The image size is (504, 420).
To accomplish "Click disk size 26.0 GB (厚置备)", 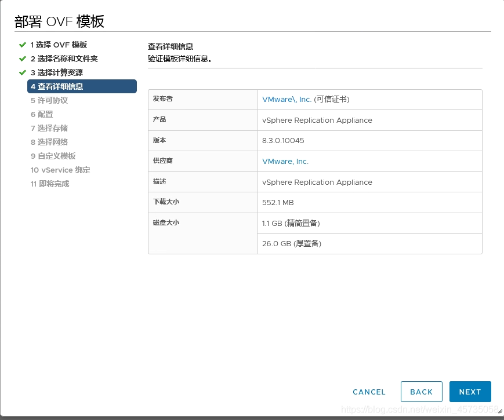I will click(x=292, y=243).
